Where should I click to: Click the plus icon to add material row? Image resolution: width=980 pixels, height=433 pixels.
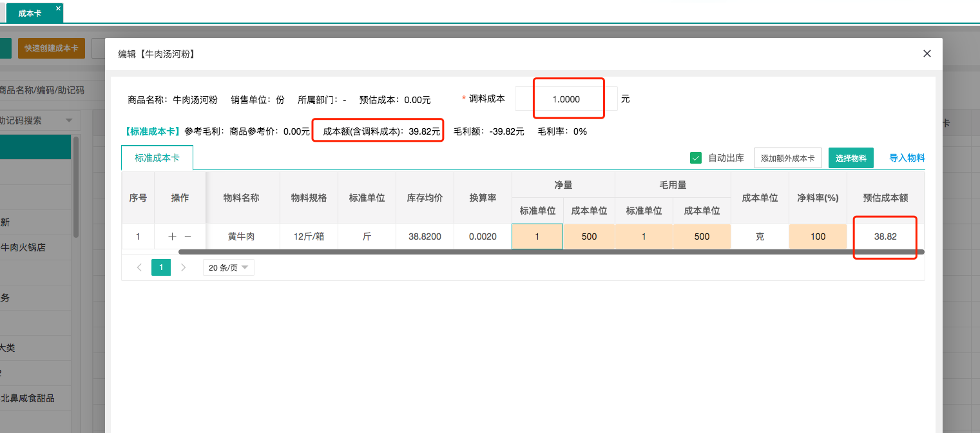(172, 236)
